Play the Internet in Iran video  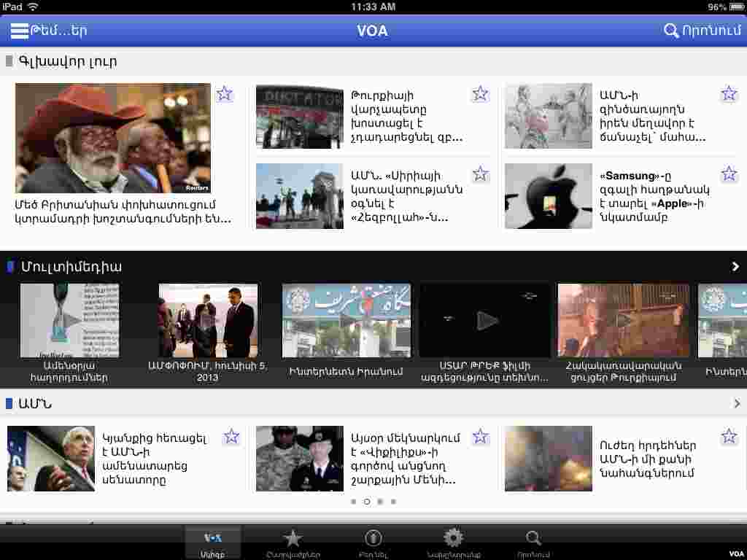347,320
